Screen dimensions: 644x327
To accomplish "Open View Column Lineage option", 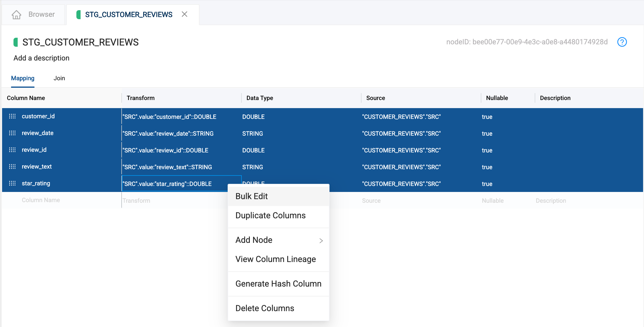I will (x=275, y=259).
